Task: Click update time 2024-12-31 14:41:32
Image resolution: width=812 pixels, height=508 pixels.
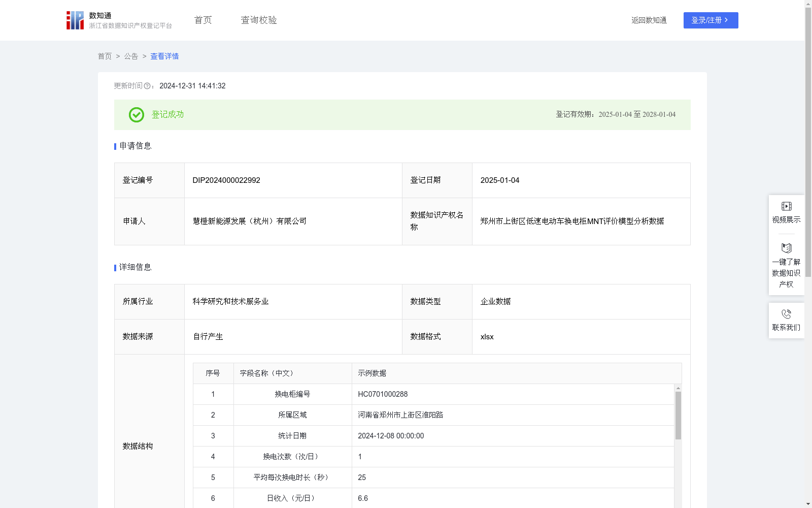Action: [x=192, y=86]
